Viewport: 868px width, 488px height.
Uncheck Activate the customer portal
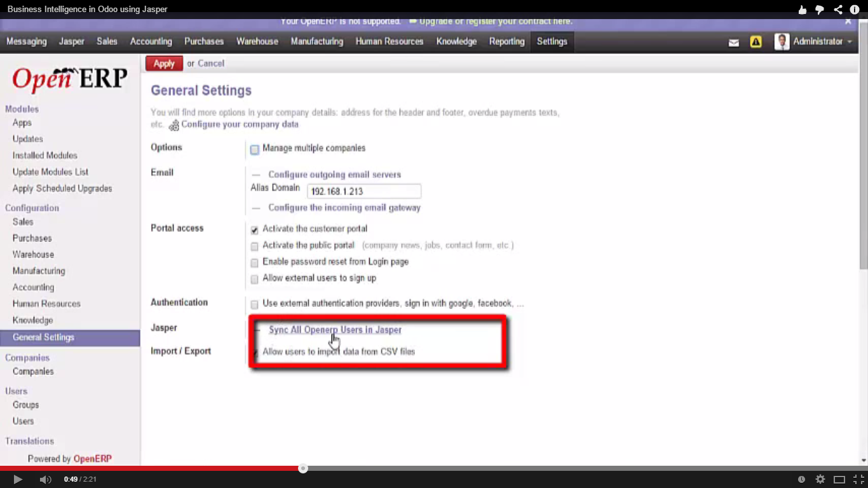tap(254, 230)
